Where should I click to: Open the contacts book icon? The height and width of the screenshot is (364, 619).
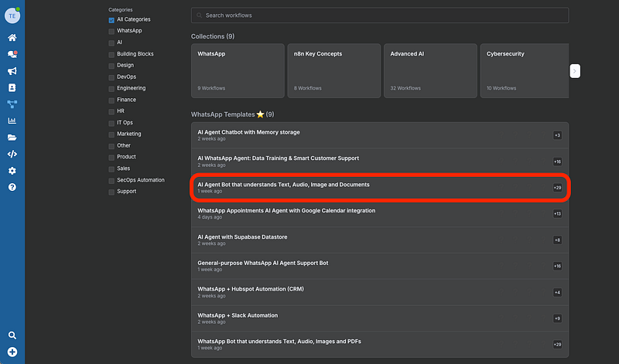[x=12, y=88]
